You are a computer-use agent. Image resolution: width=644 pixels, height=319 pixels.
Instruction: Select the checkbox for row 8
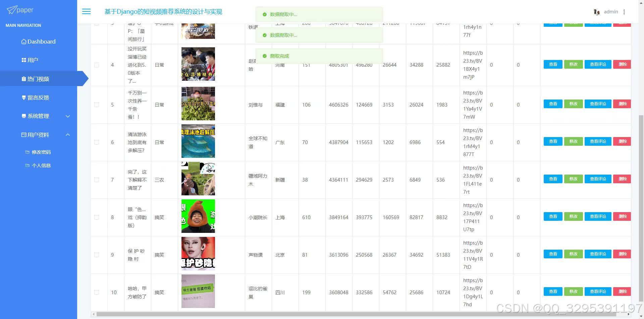point(97,217)
